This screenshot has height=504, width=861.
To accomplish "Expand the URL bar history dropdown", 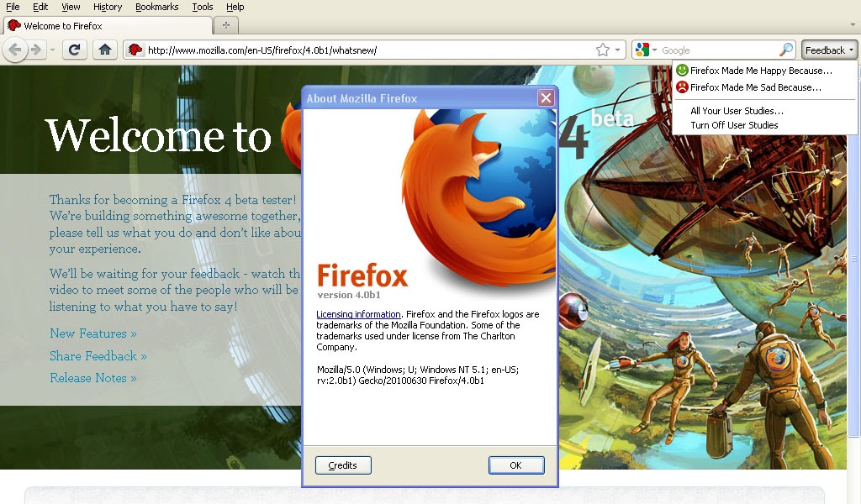I will pos(618,50).
